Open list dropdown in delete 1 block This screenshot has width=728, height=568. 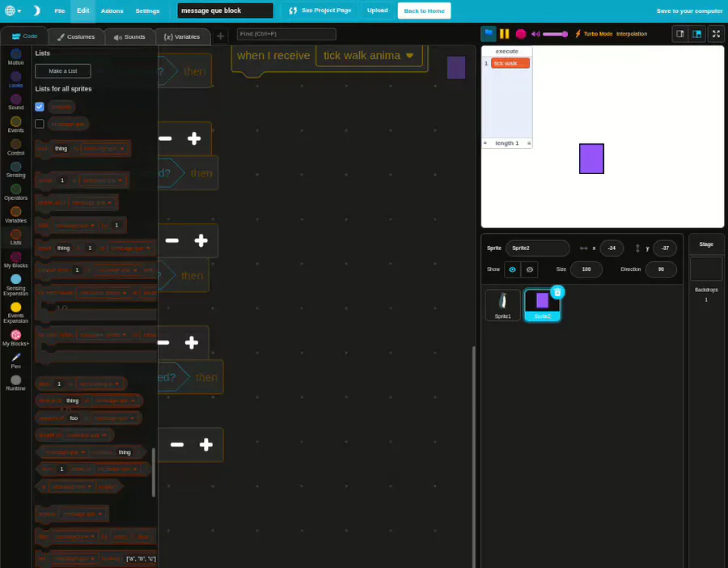pyautogui.click(x=103, y=180)
